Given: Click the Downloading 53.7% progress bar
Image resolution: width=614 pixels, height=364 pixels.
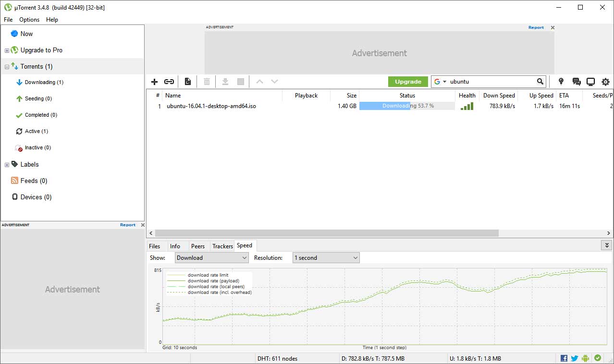Looking at the screenshot, I should pyautogui.click(x=407, y=106).
